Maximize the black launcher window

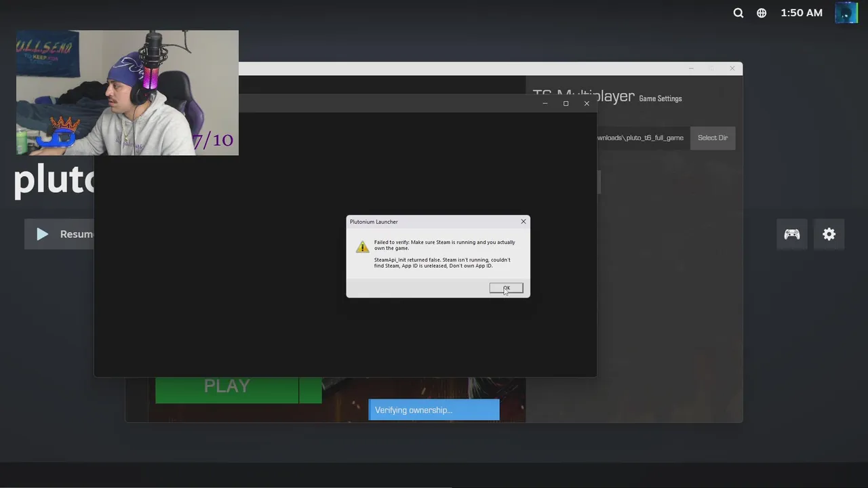(566, 104)
